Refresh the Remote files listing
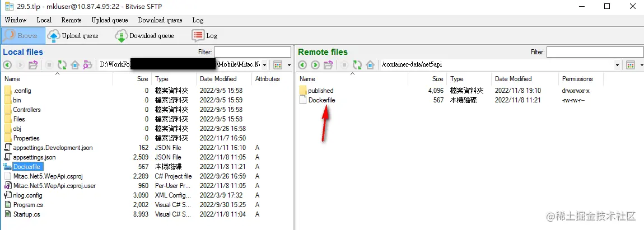644x230 pixels. pyautogui.click(x=357, y=65)
